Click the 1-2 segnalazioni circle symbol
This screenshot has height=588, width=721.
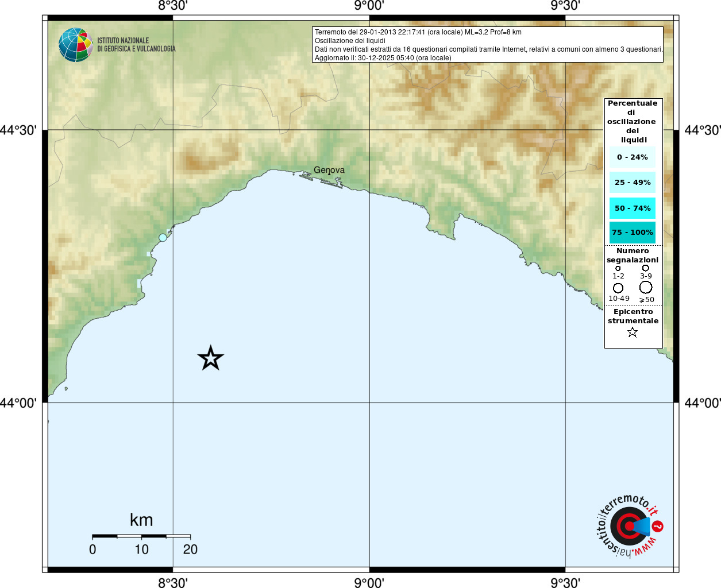click(x=618, y=268)
